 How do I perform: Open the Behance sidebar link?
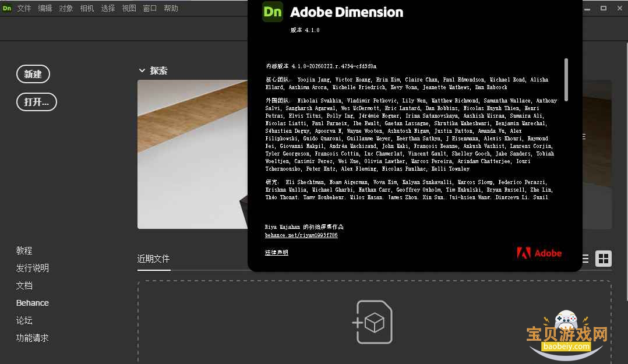click(33, 303)
